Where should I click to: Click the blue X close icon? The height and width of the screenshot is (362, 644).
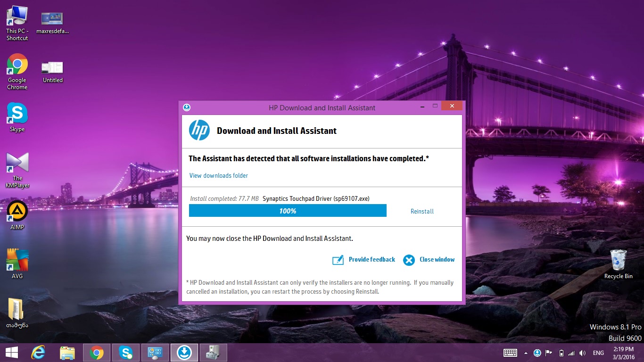pos(409,260)
